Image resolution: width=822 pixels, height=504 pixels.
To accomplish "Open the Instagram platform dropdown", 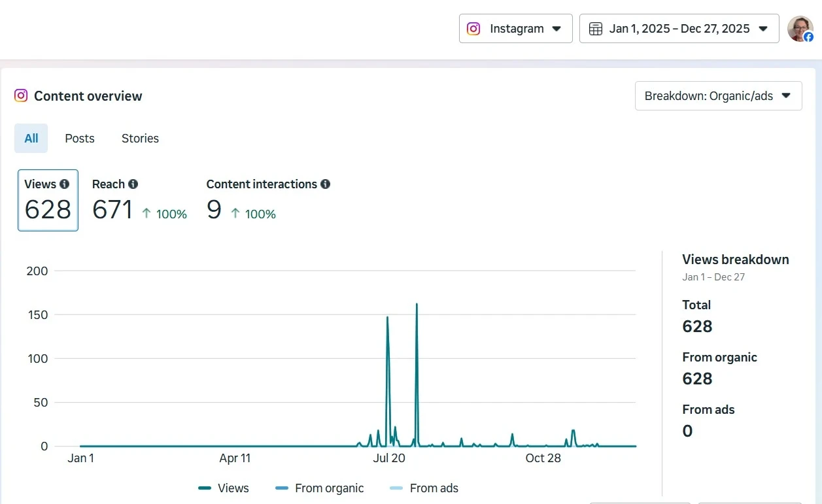I will click(515, 29).
